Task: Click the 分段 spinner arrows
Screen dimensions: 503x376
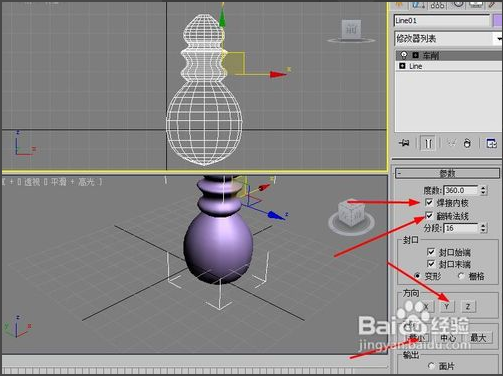Action: [x=484, y=228]
